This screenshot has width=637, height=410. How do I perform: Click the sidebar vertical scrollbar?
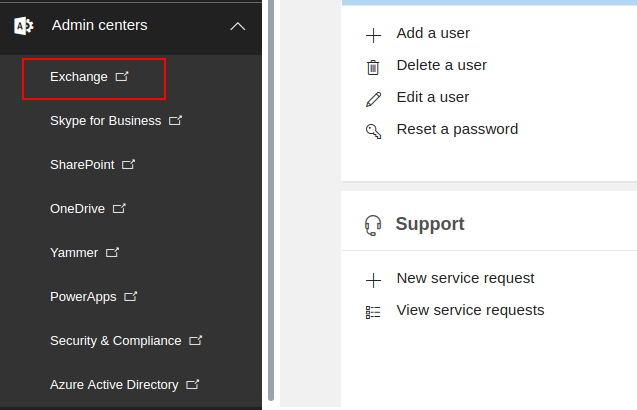[x=271, y=200]
